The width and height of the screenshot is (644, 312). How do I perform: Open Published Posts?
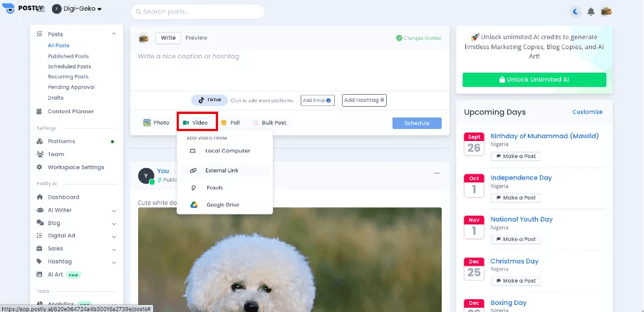(68, 56)
